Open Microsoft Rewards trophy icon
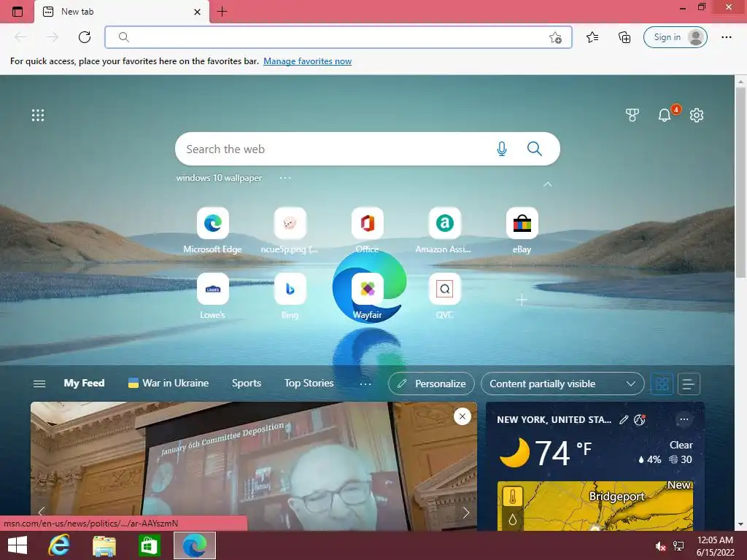This screenshot has height=560, width=747. point(632,114)
